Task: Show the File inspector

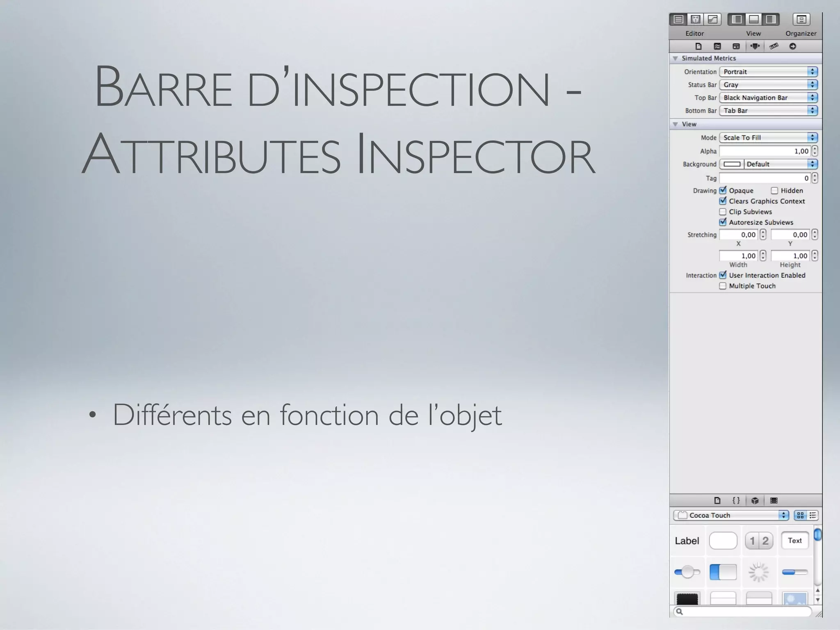Action: [698, 46]
